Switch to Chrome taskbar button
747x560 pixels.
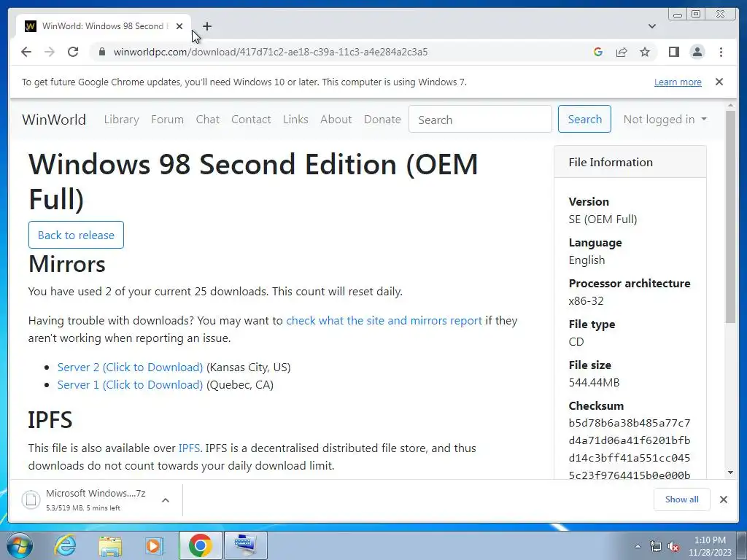point(200,545)
